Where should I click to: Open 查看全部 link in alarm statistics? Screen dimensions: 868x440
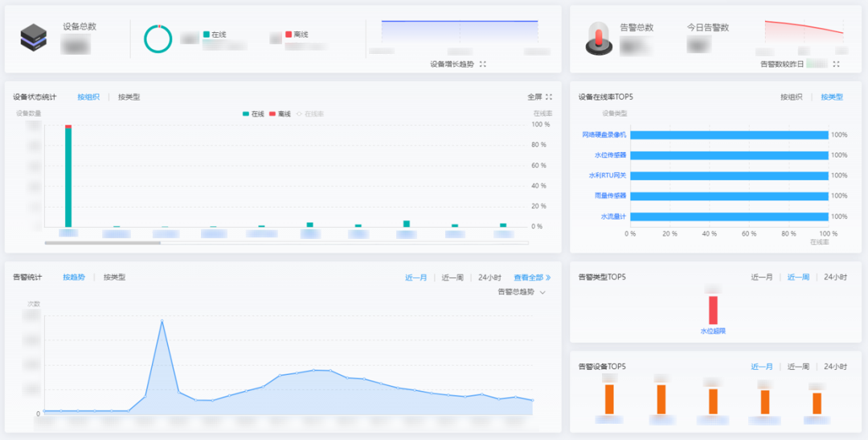point(528,278)
